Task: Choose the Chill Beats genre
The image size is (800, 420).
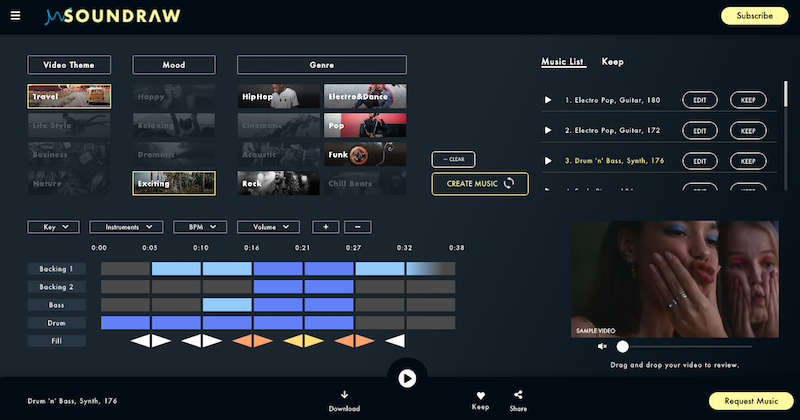Action: point(365,183)
